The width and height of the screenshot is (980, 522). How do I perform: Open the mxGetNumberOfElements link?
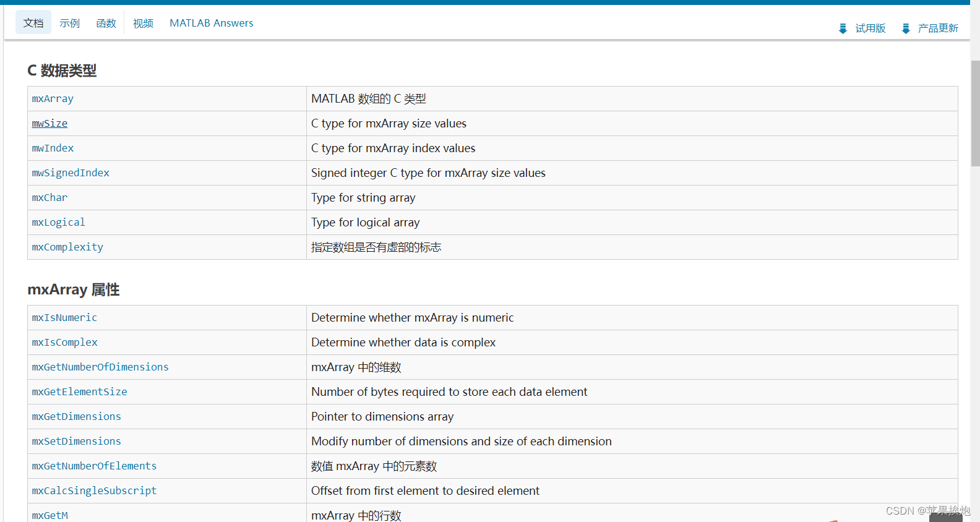[95, 466]
